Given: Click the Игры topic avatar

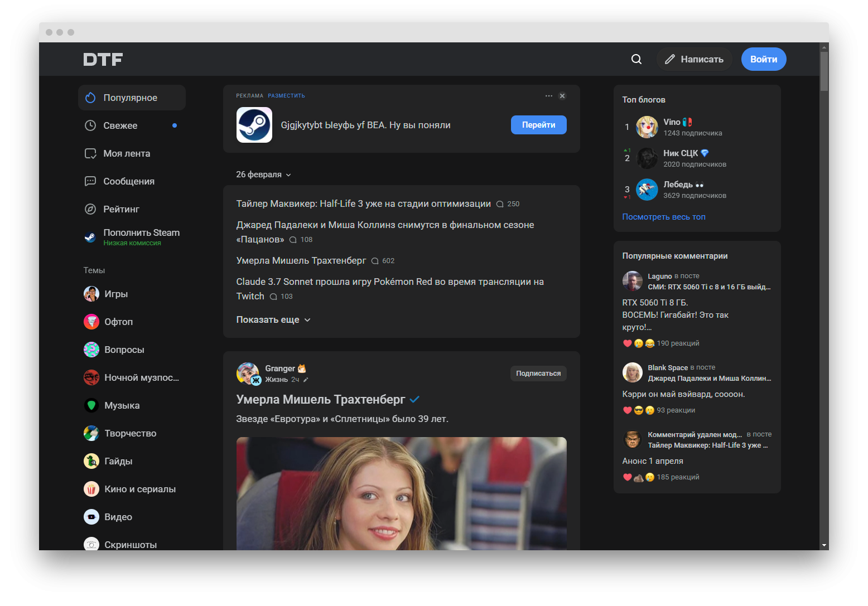Looking at the screenshot, I should [91, 294].
